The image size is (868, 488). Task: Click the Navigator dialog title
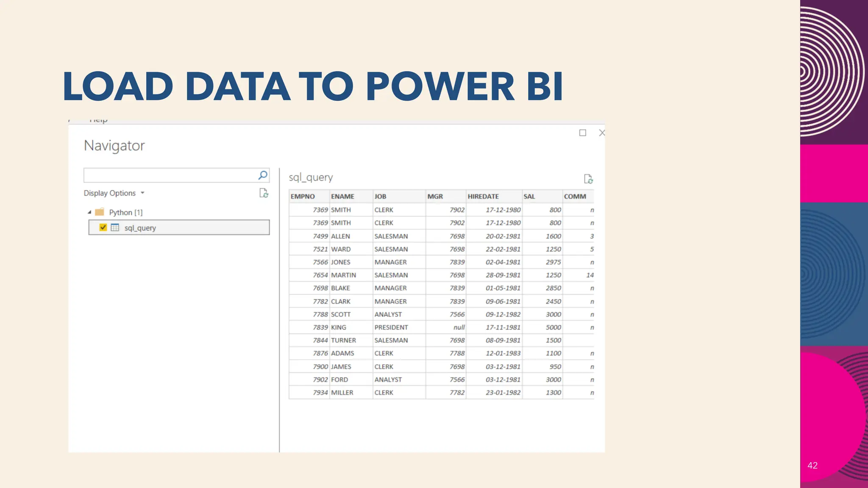(x=114, y=146)
